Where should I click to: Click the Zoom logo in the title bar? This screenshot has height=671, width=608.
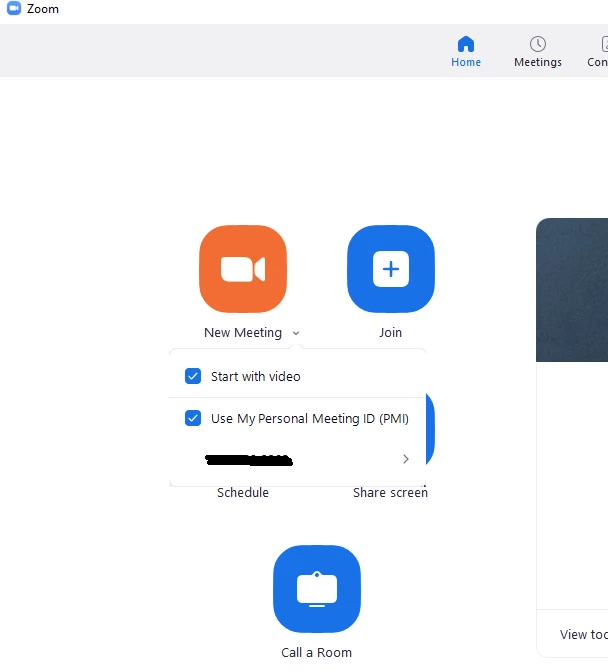coord(14,8)
